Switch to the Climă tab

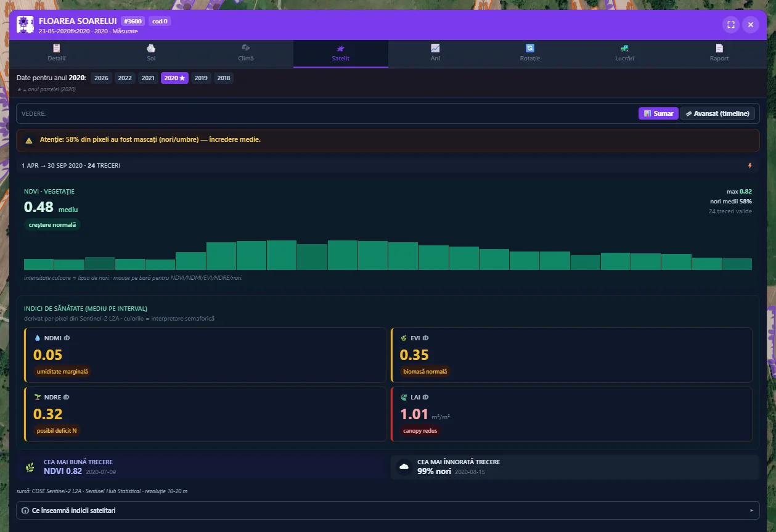tap(246, 53)
